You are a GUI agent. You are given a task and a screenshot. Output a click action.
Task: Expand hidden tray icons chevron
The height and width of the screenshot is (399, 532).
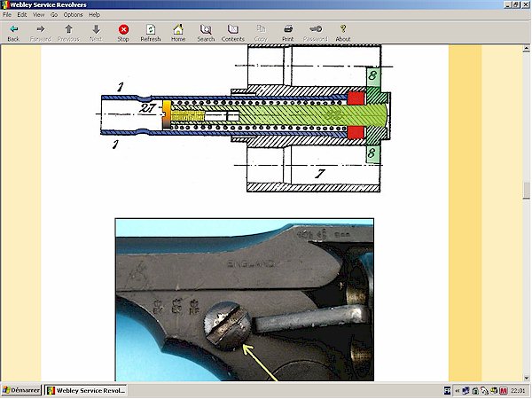click(x=457, y=391)
